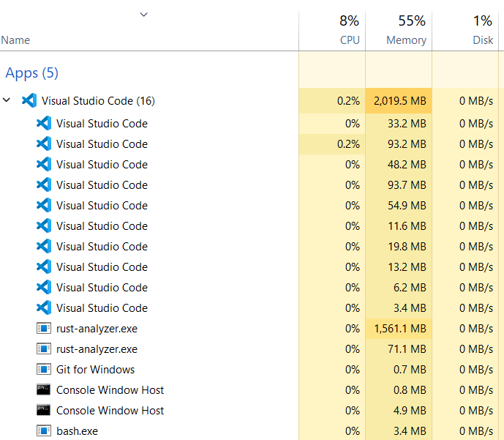Click the 8% total CPU usage figure
504x440 pixels.
tap(350, 21)
